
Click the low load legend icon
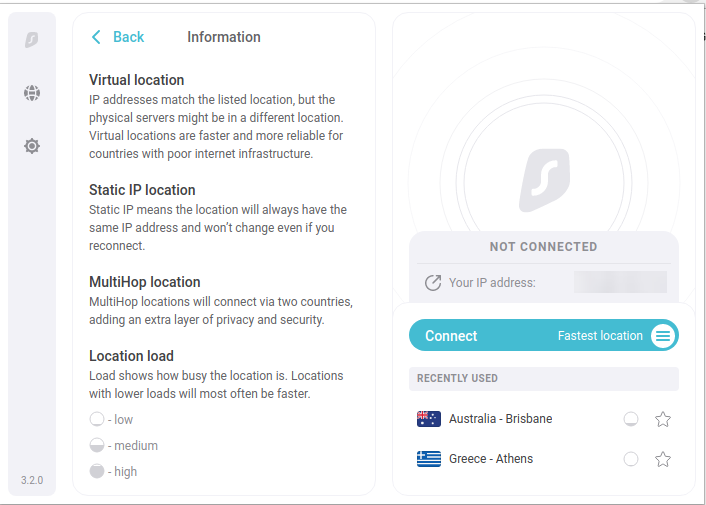tap(97, 419)
